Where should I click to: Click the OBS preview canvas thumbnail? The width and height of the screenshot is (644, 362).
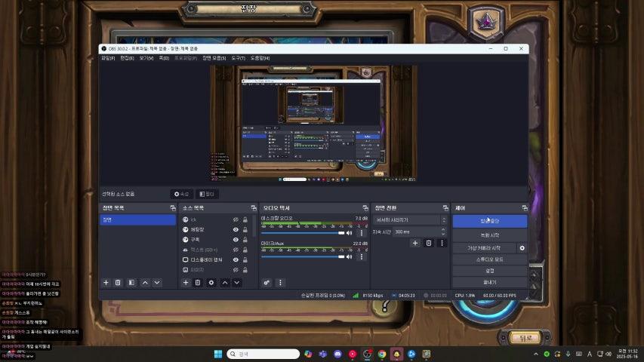(313, 123)
